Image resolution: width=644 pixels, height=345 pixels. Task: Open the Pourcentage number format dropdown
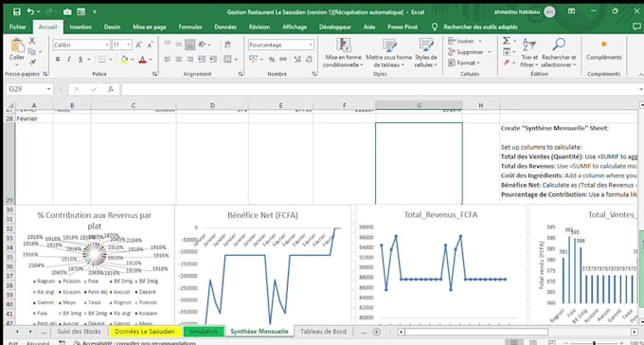[311, 45]
